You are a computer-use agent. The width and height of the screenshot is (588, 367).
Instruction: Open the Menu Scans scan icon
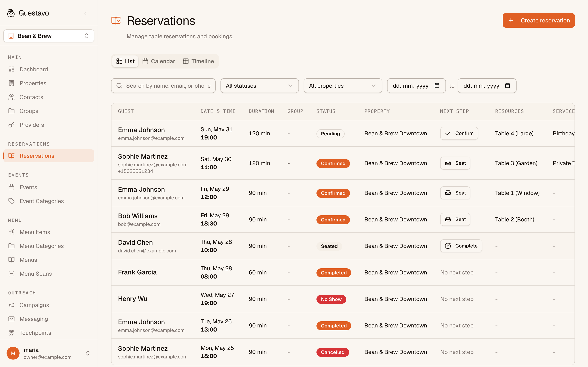[x=11, y=274]
